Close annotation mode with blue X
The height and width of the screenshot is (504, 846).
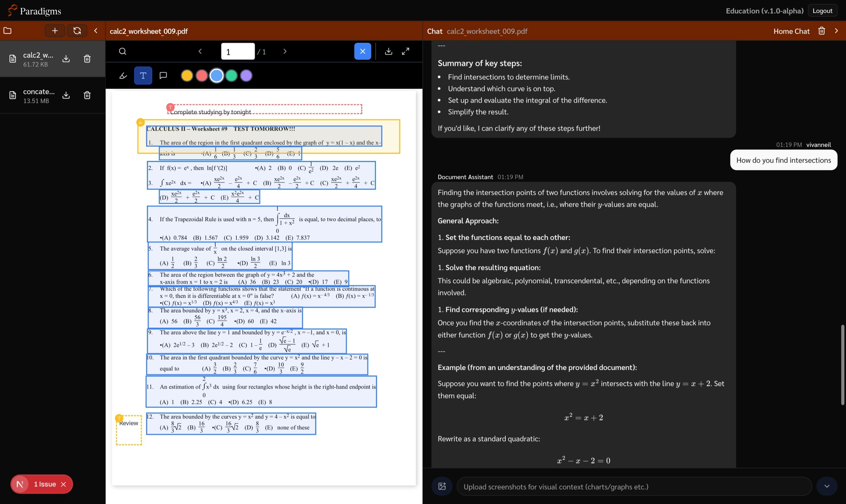pyautogui.click(x=362, y=51)
